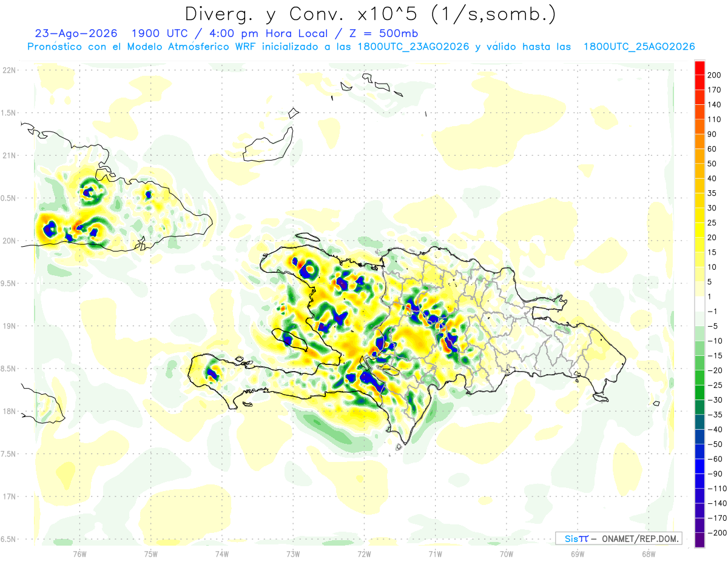The height and width of the screenshot is (562, 728).
Task: Click the negative '-25' color scale value
Action: pyautogui.click(x=715, y=386)
